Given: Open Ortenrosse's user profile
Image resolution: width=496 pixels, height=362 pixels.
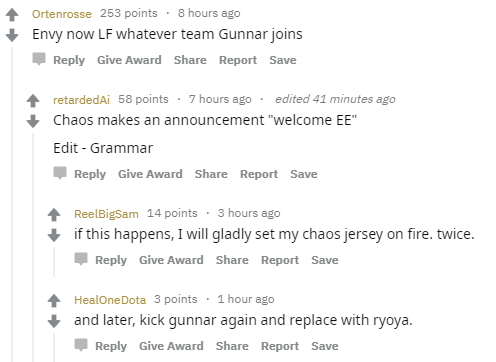Looking at the screenshot, I should pyautogui.click(x=62, y=14).
